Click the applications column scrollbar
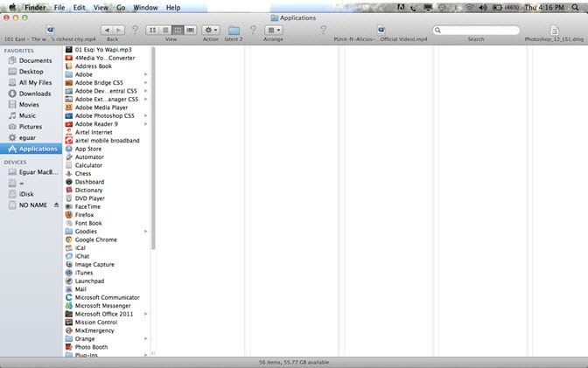The image size is (588, 368). (x=153, y=148)
